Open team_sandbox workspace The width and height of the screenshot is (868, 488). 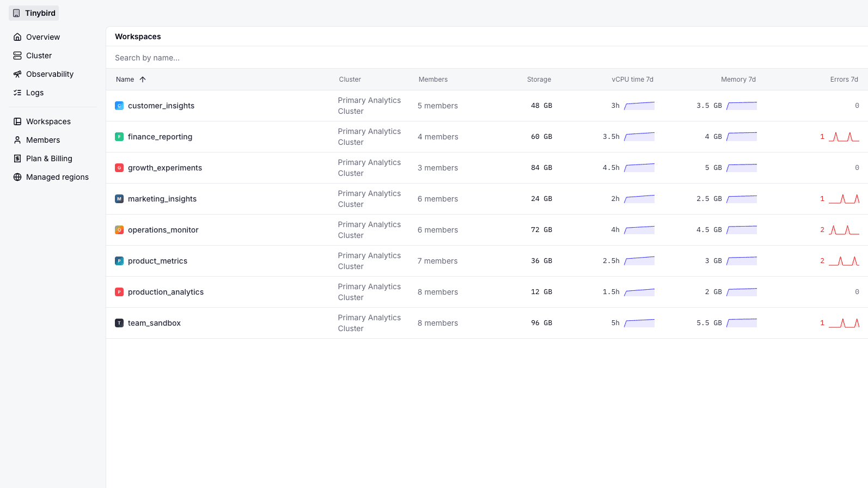point(154,323)
